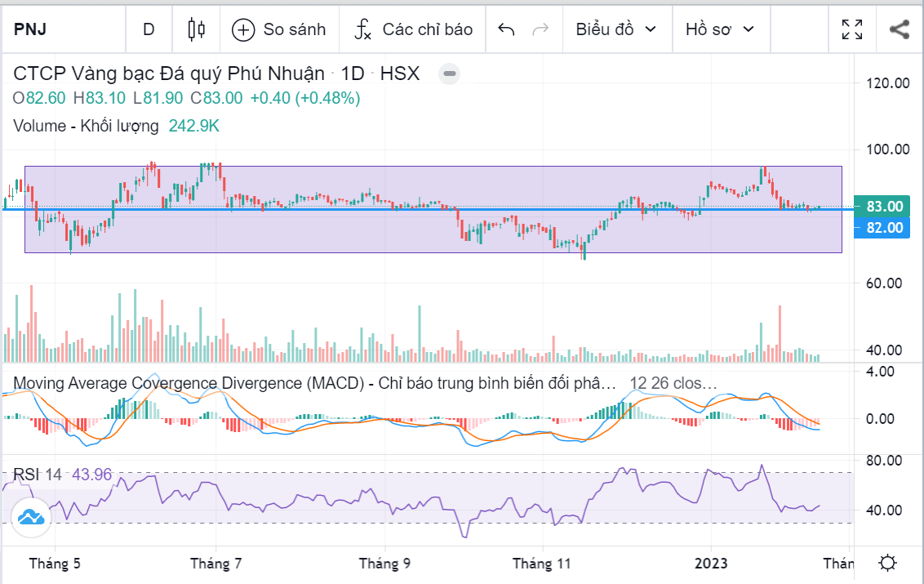Open chart settings gear at bottom right
The height and width of the screenshot is (584, 924).
888,564
